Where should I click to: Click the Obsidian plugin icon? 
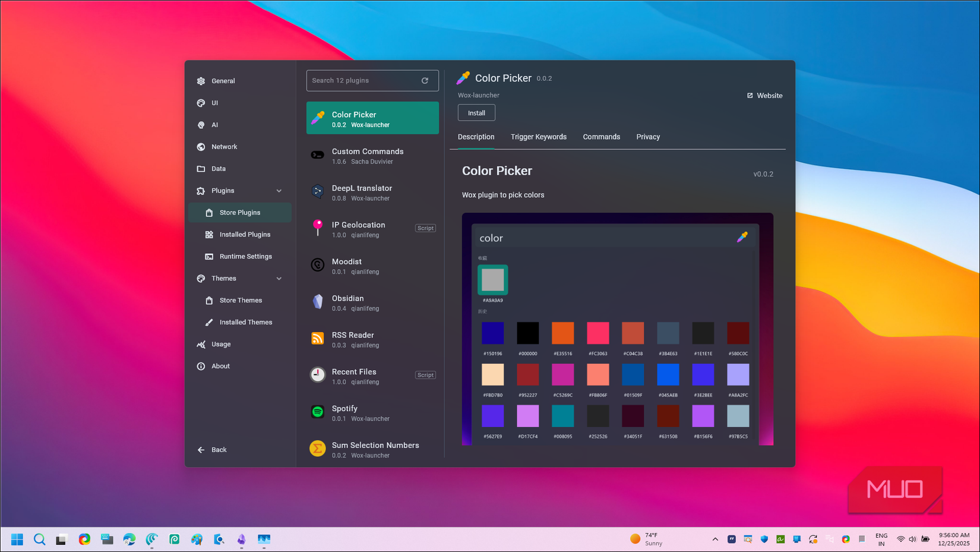click(x=317, y=302)
